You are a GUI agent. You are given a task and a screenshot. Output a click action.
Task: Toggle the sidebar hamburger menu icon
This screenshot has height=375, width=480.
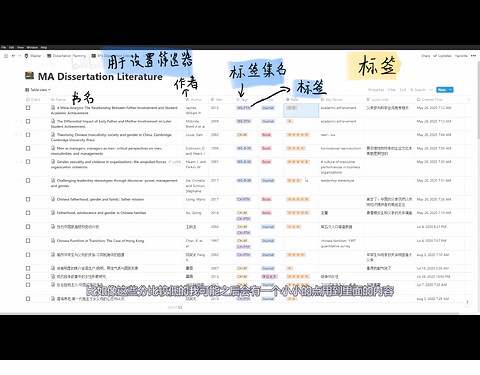(x=6, y=56)
